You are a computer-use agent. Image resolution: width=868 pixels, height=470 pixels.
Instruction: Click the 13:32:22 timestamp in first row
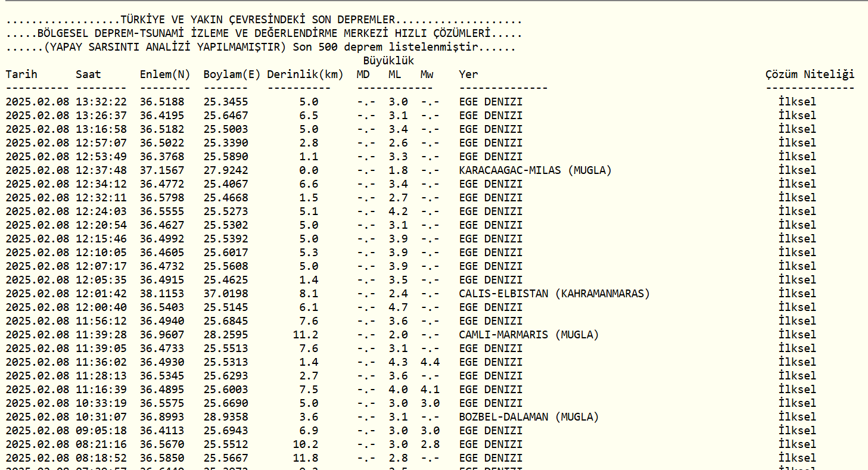(101, 102)
